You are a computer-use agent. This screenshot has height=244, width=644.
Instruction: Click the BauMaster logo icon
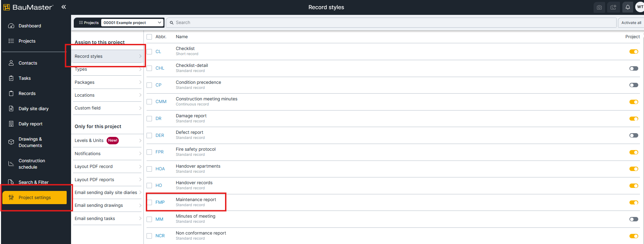(6, 7)
